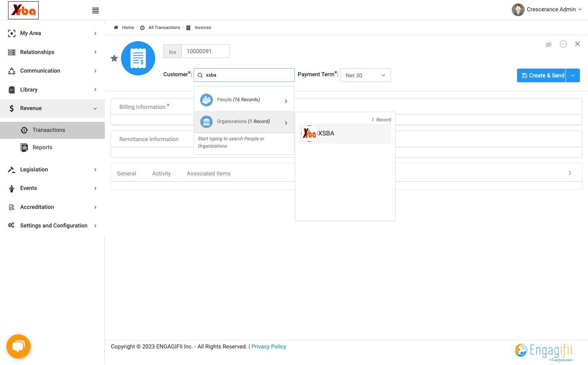This screenshot has width=588, height=365.
Task: Open Reports under Revenue
Action: point(52,148)
